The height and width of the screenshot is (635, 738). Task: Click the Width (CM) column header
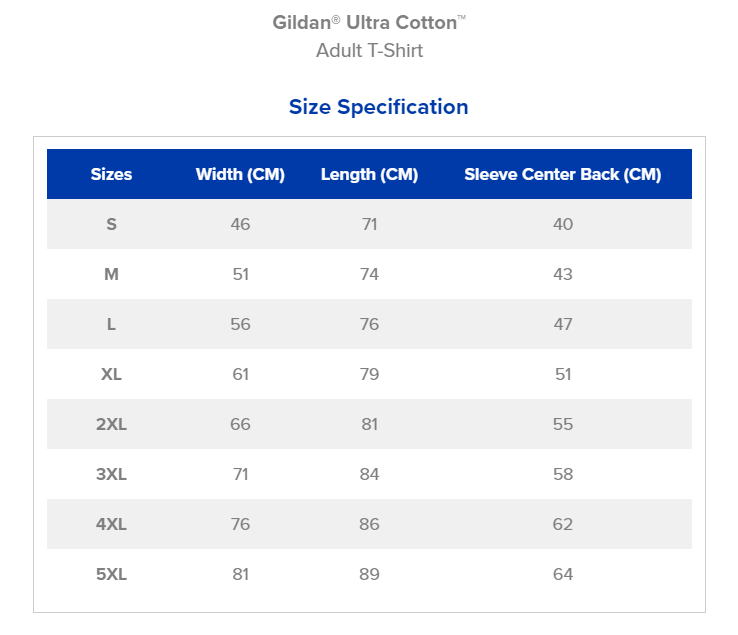point(240,174)
